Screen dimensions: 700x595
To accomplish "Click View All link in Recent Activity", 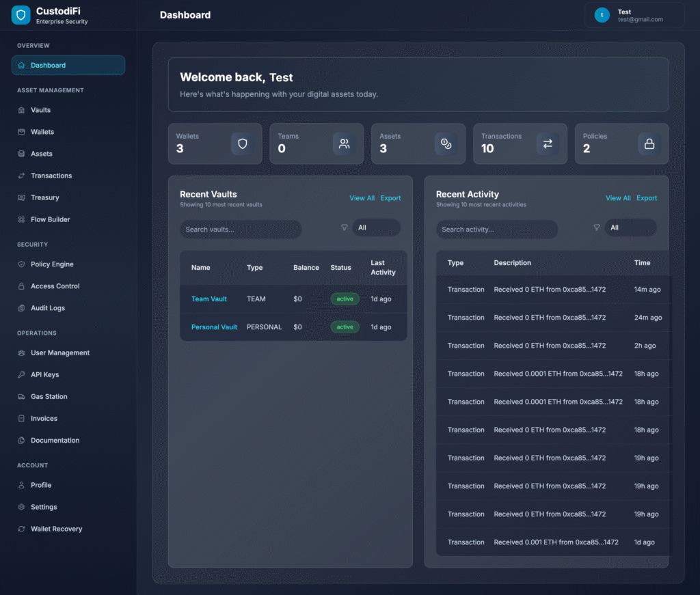I will tap(618, 198).
